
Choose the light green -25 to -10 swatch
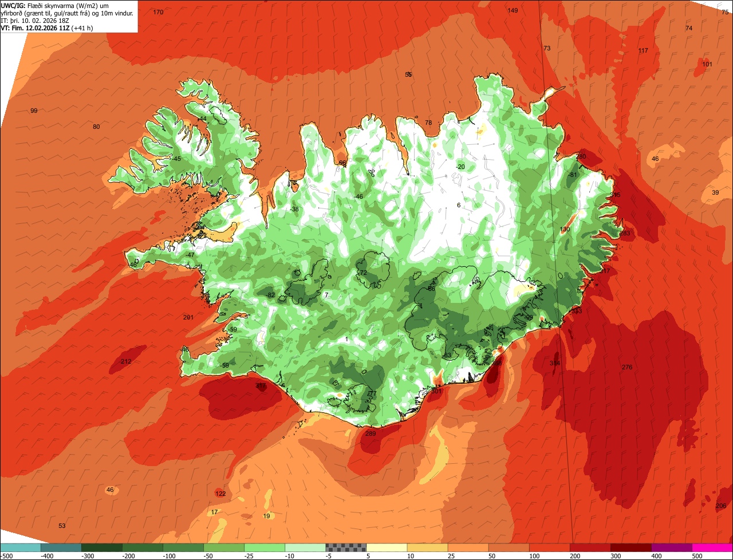(x=265, y=547)
